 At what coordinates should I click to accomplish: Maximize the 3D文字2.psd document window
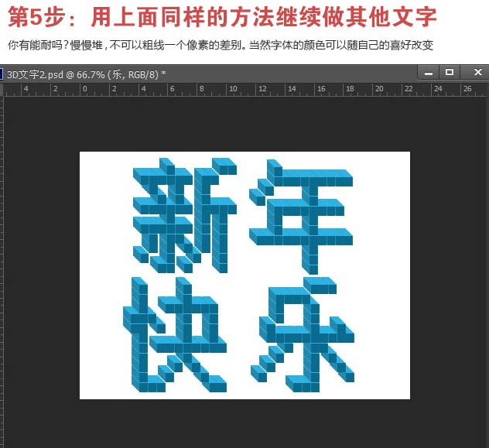click(450, 73)
